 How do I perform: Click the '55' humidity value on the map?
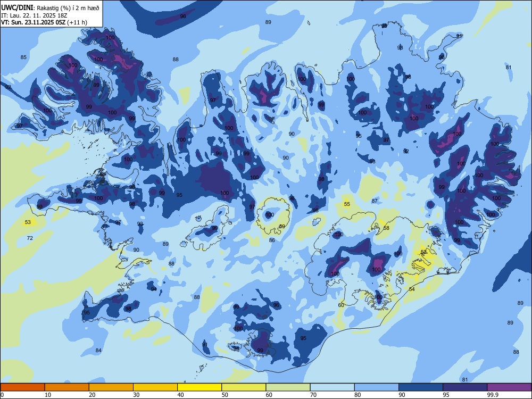click(x=347, y=204)
